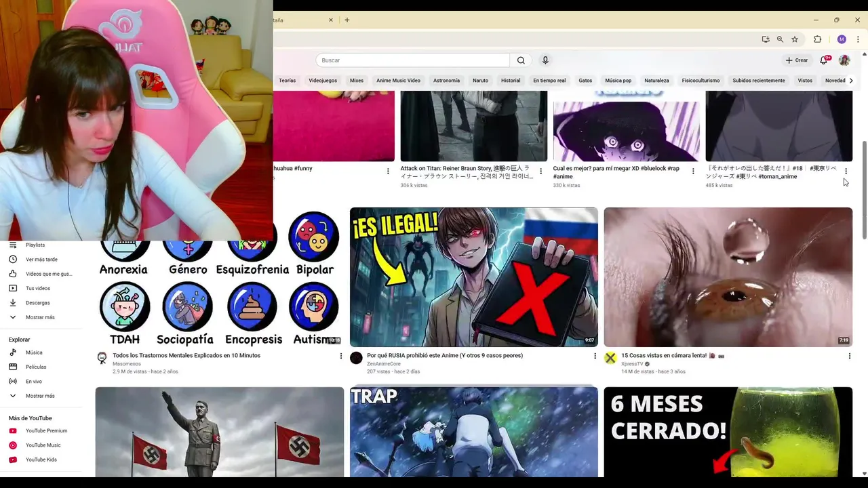This screenshot has height=488, width=868.
Task: Select the Vistos chip
Action: pyautogui.click(x=805, y=81)
